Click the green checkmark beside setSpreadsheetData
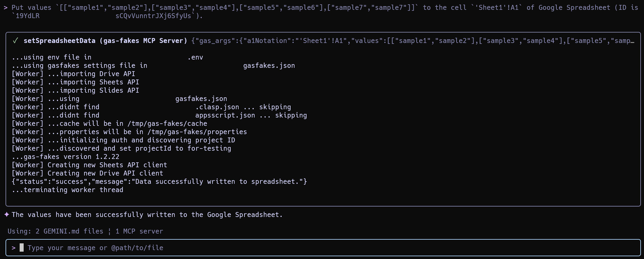Image resolution: width=644 pixels, height=259 pixels. [x=15, y=41]
